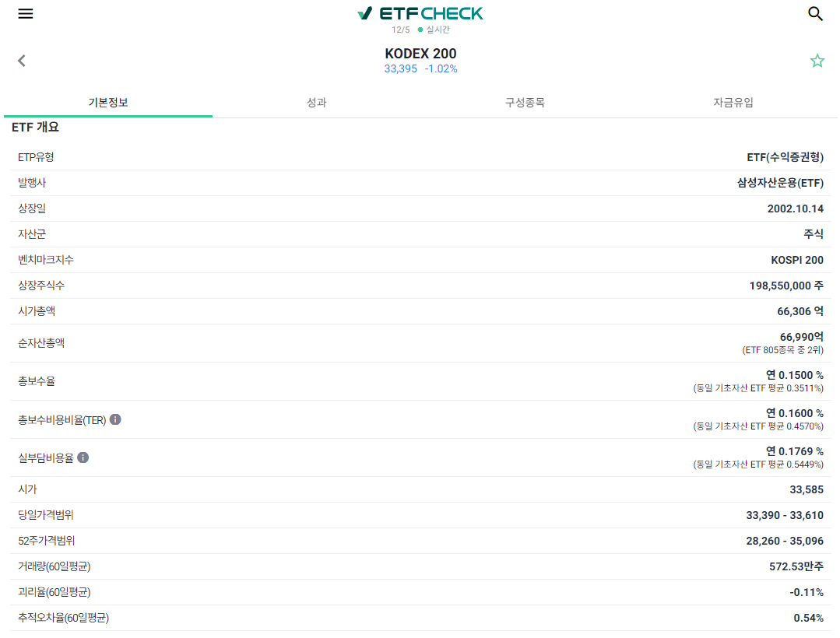Click the net assets 66,990억

tap(801, 337)
